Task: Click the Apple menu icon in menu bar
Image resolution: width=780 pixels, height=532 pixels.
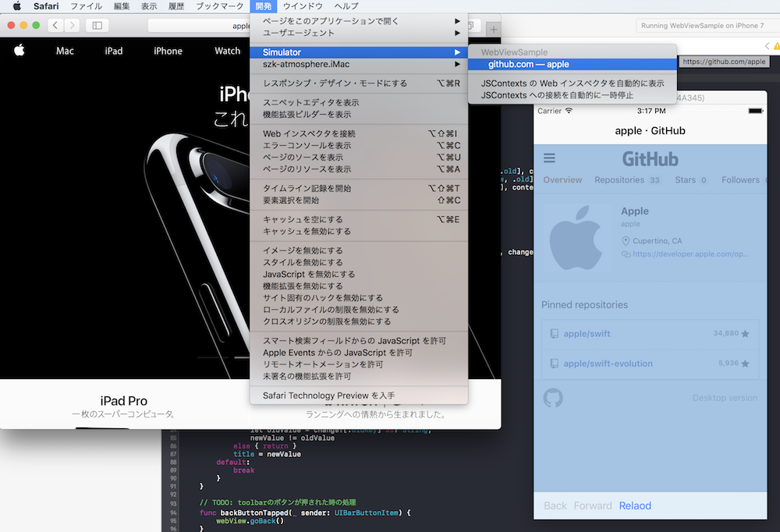Action: pos(17,6)
